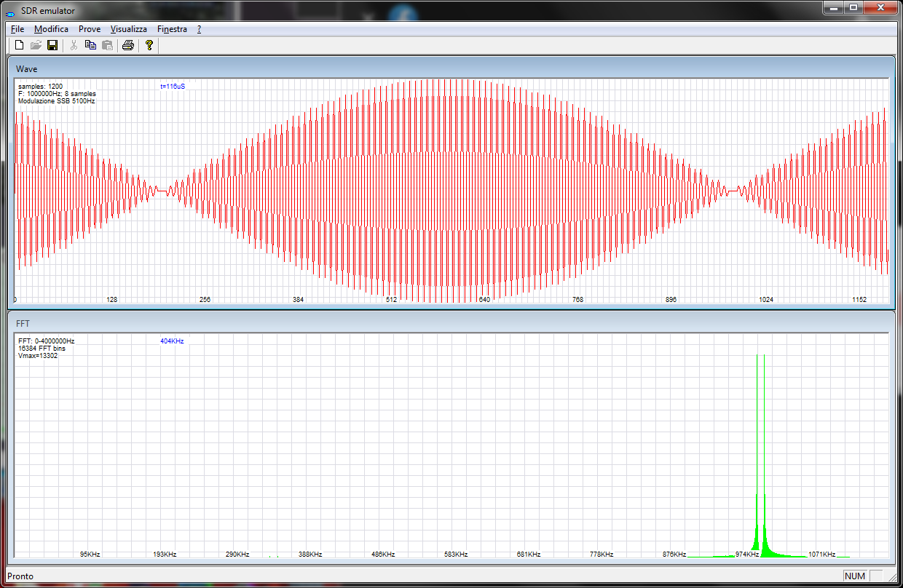Maximize the SDR emulator window
Image resolution: width=903 pixels, height=588 pixels.
click(x=853, y=8)
